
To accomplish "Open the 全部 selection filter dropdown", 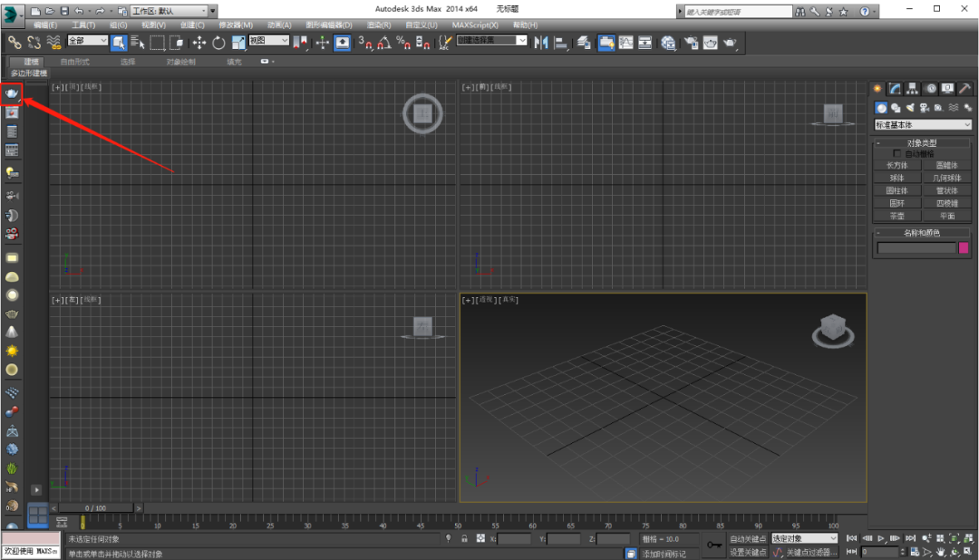I will [x=87, y=40].
